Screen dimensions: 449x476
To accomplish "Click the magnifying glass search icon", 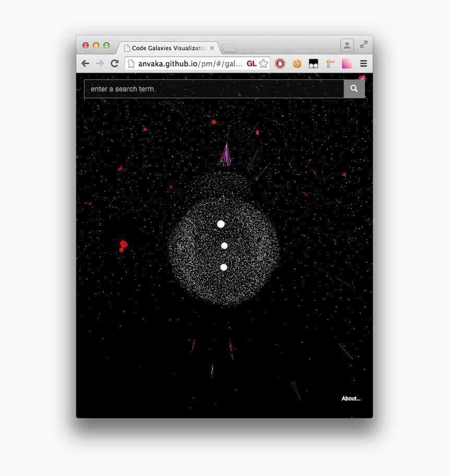I will (354, 88).
